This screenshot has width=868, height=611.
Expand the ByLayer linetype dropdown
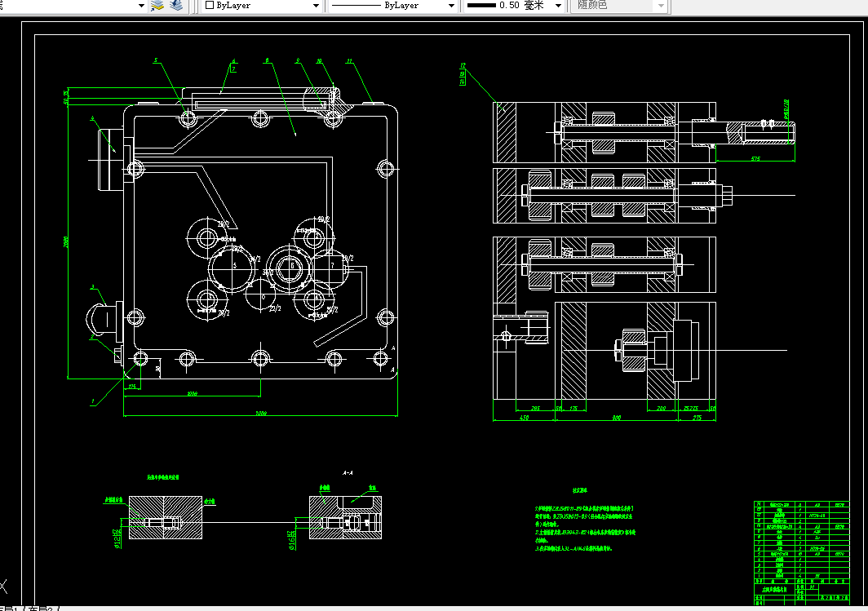point(451,6)
